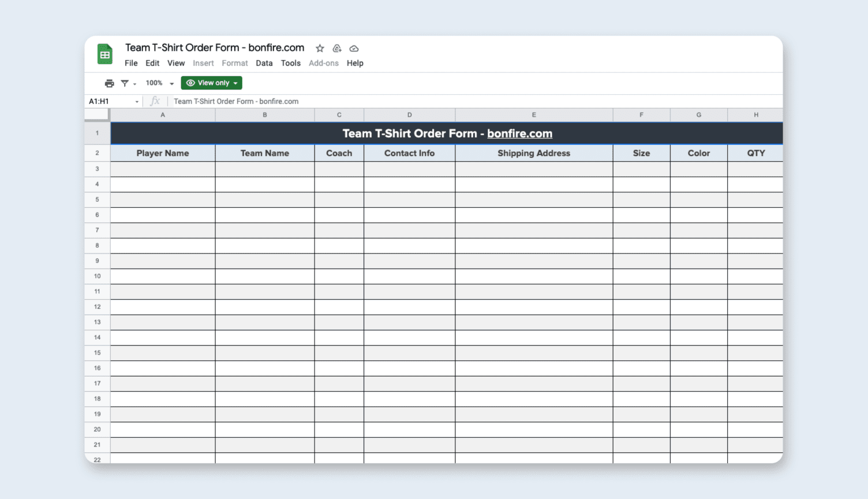
Task: Click the fx formula bar icon
Action: (155, 100)
